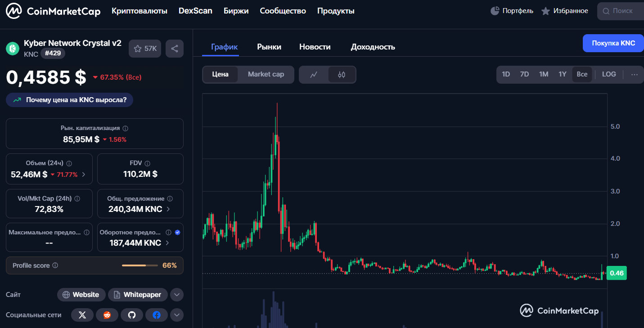Switch to Рынки tab
Screen dimensions: 644x328
(269, 47)
